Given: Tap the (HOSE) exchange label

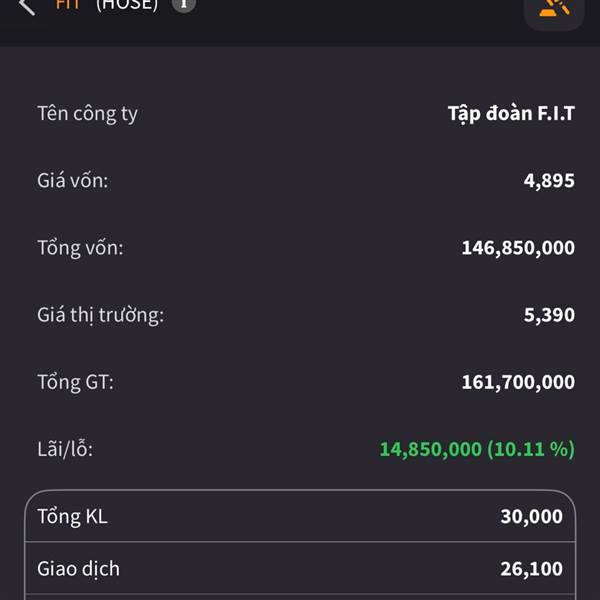Looking at the screenshot, I should (127, 5).
